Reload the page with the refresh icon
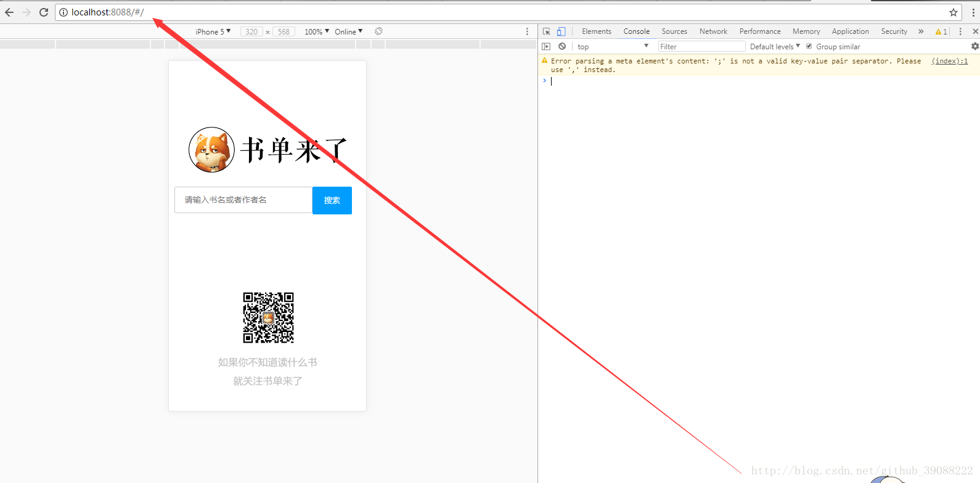This screenshot has height=483, width=980. 44,12
